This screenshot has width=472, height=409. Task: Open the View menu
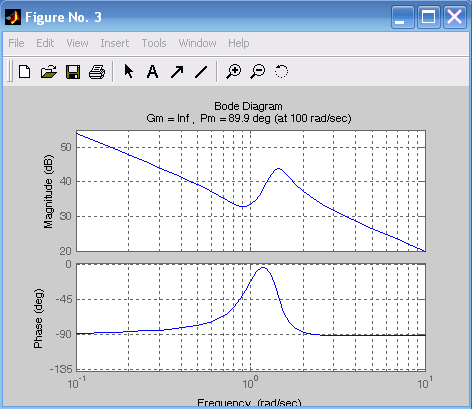(x=77, y=43)
